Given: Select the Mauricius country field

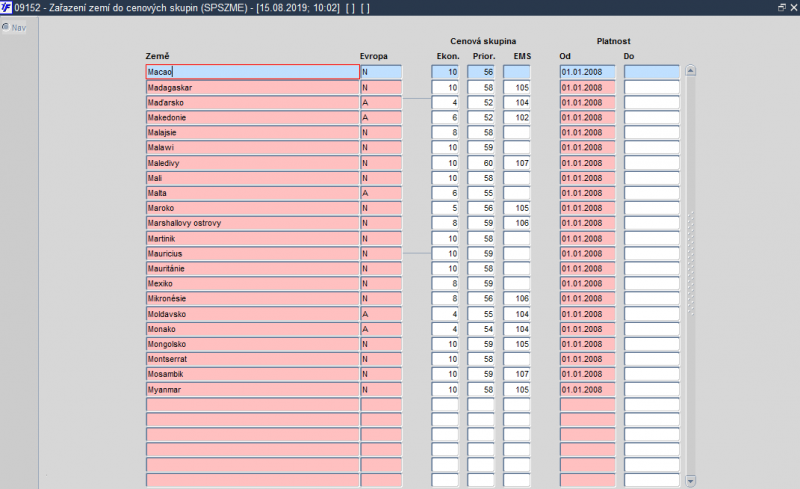Looking at the screenshot, I should coord(253,254).
